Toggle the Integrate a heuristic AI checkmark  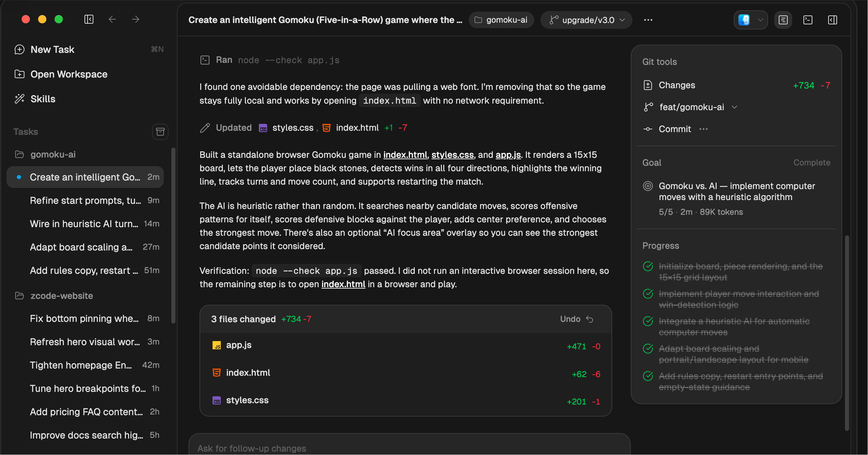click(x=648, y=321)
